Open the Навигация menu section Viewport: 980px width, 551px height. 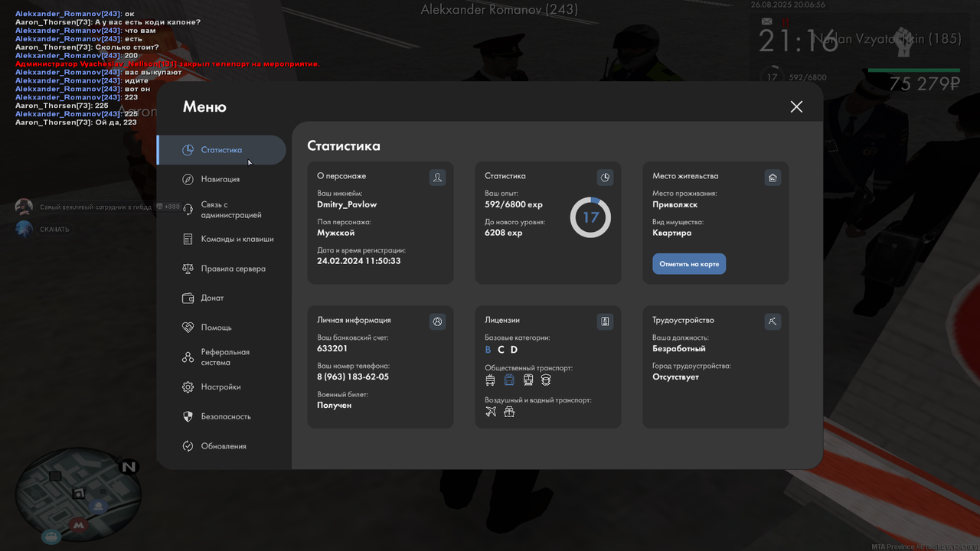coord(221,179)
